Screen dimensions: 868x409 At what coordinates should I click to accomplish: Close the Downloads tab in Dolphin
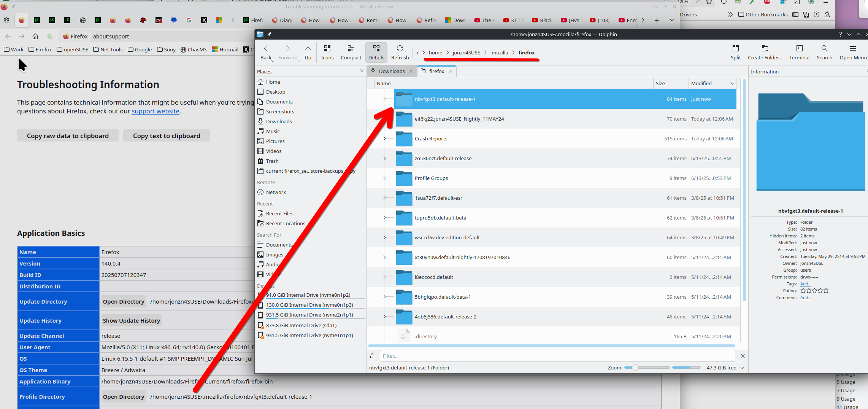[x=411, y=71]
